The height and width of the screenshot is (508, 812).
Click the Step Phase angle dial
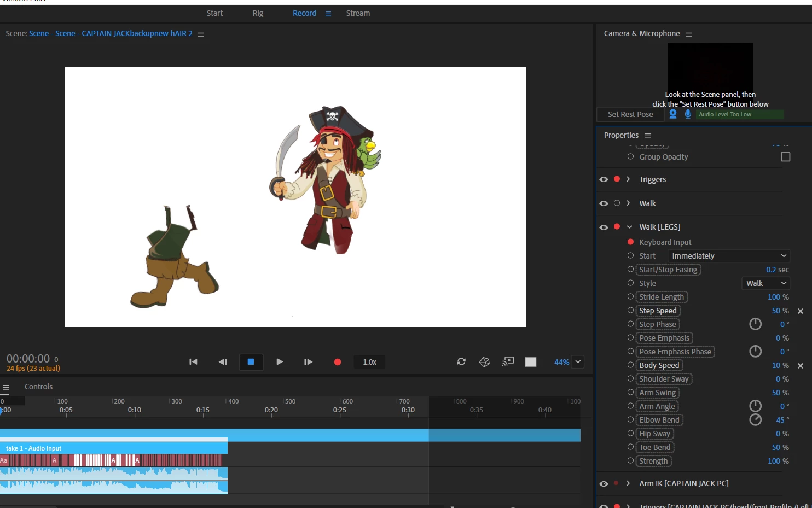click(755, 324)
